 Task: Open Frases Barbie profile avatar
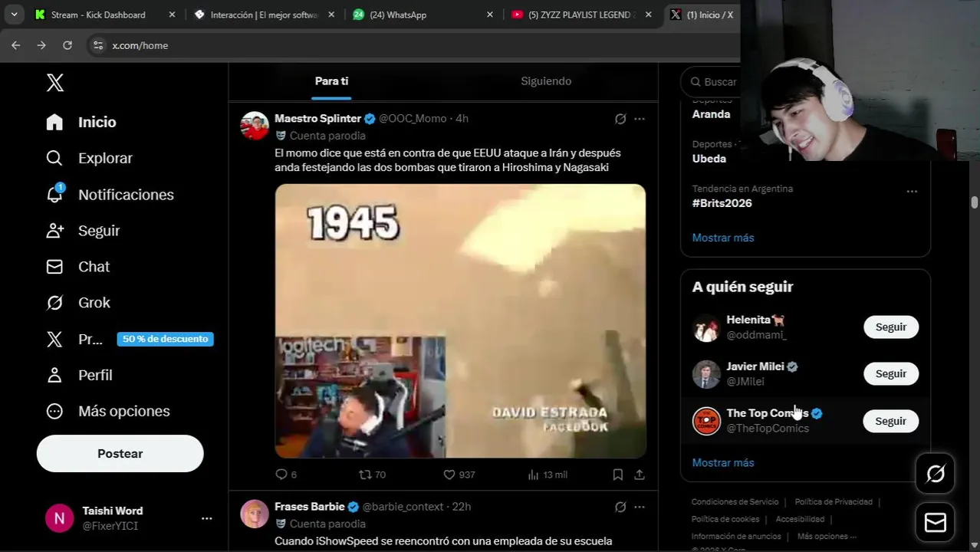click(255, 514)
